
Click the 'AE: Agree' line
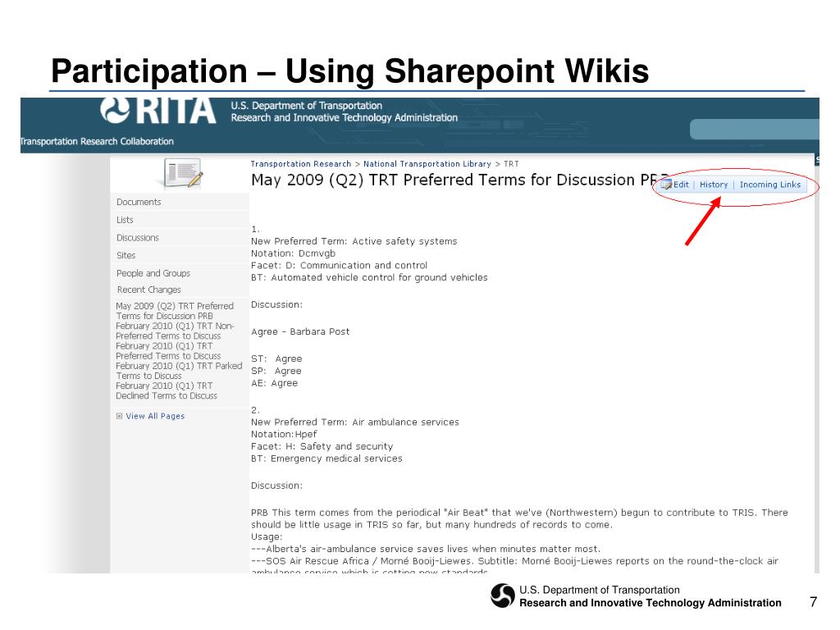pyautogui.click(x=274, y=383)
